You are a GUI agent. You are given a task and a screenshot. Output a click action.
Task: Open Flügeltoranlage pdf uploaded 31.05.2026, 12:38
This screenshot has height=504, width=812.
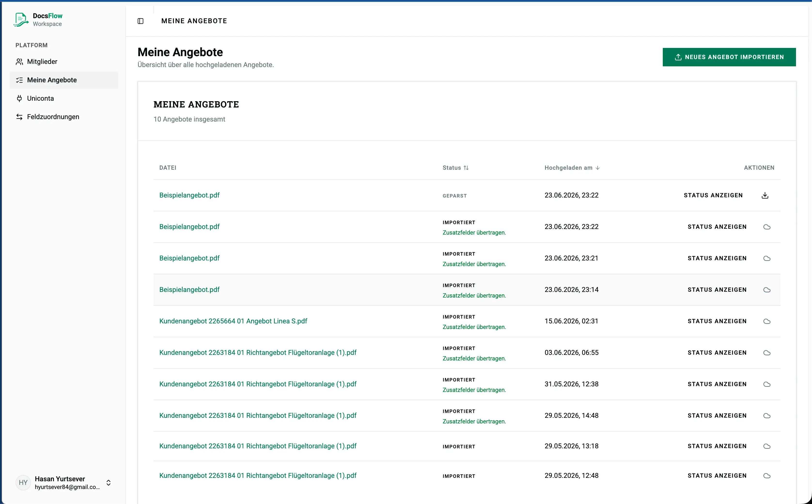coord(258,384)
